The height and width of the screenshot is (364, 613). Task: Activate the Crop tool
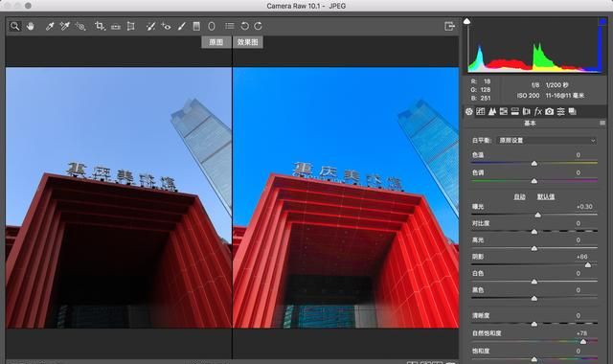tap(100, 26)
